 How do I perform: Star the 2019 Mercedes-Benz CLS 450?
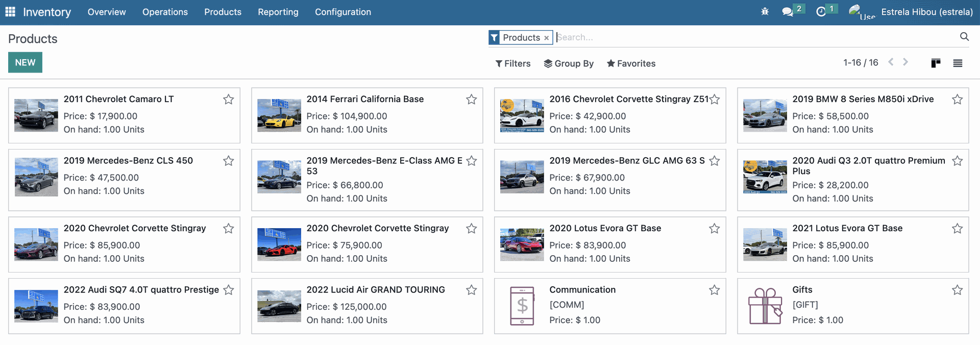(229, 161)
